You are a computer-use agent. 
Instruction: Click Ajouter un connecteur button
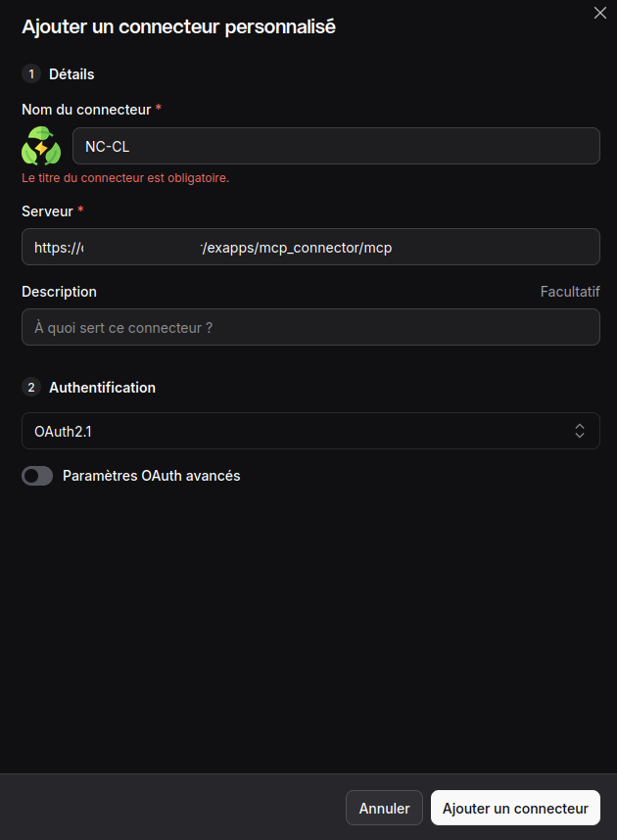pyautogui.click(x=515, y=808)
